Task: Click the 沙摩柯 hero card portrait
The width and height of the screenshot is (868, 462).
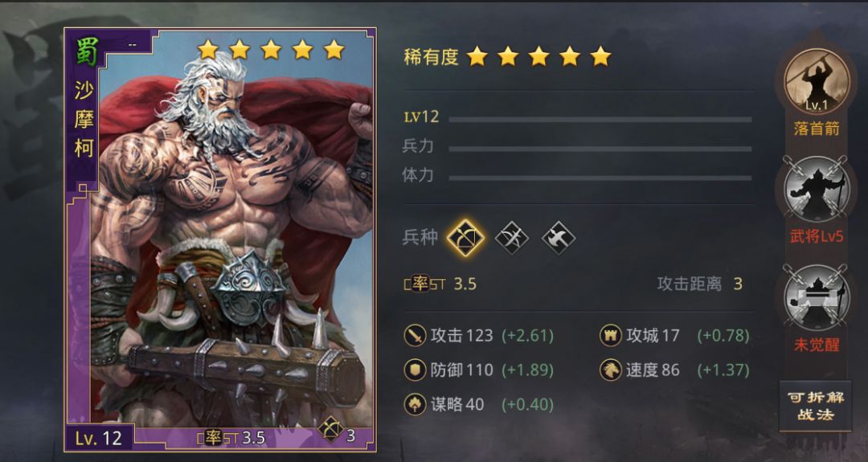Action: tap(220, 239)
